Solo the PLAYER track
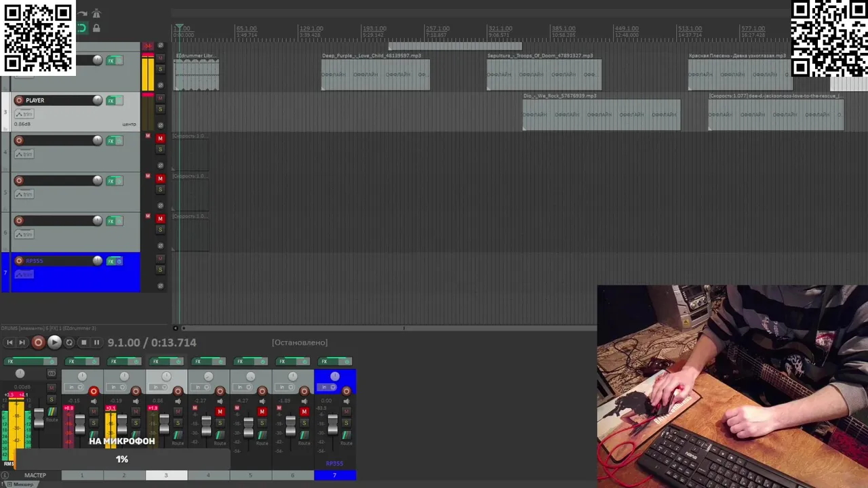Image resolution: width=868 pixels, height=488 pixels. click(x=160, y=109)
